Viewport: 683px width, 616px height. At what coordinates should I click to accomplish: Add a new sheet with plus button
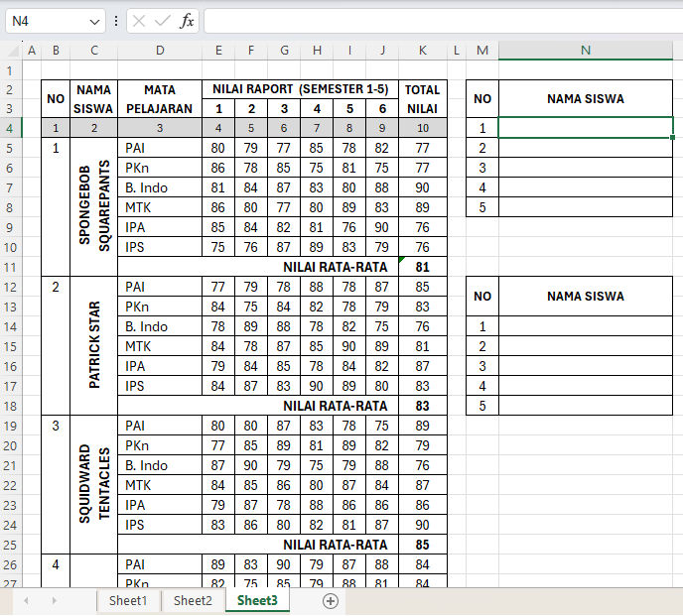331,601
